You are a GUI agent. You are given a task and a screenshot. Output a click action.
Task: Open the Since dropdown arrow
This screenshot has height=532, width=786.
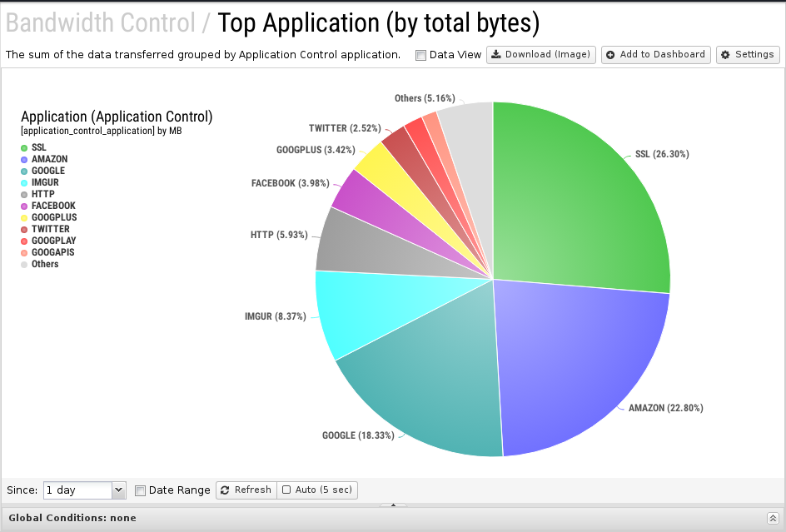click(118, 490)
